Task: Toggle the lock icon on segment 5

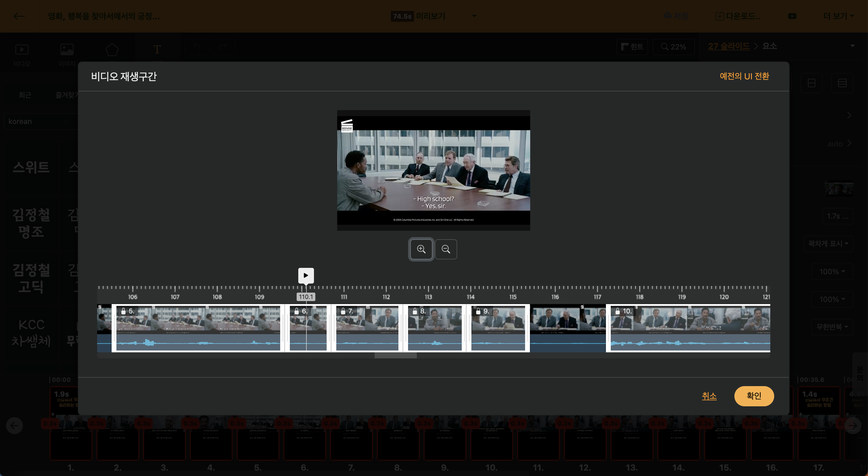Action: pyautogui.click(x=123, y=311)
